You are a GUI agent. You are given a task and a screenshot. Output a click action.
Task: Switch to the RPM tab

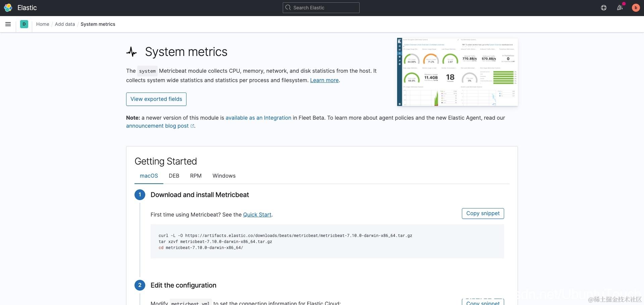coord(196,176)
